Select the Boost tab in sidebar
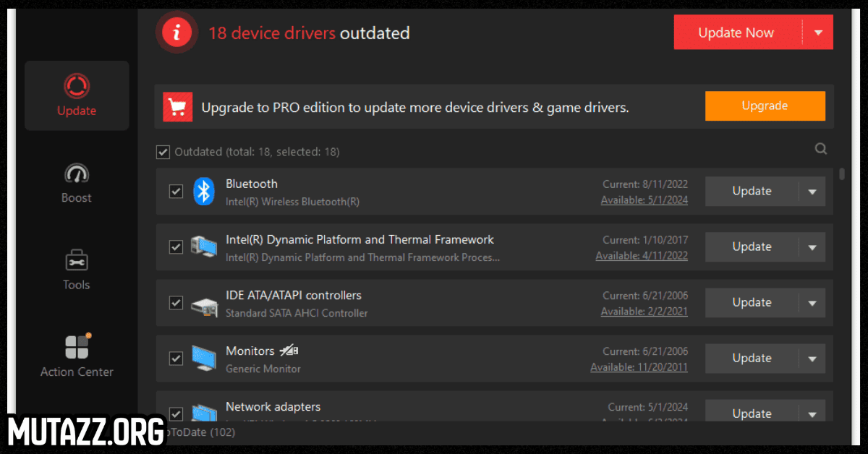The image size is (868, 454). (76, 182)
